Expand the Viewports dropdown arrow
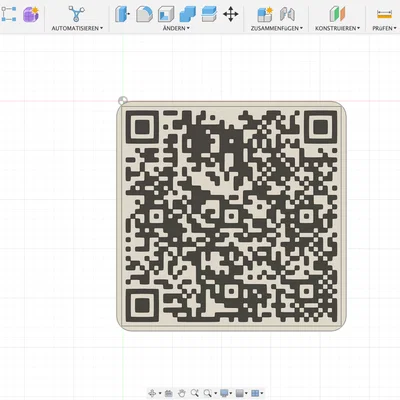This screenshot has height=400, width=400. [262, 393]
